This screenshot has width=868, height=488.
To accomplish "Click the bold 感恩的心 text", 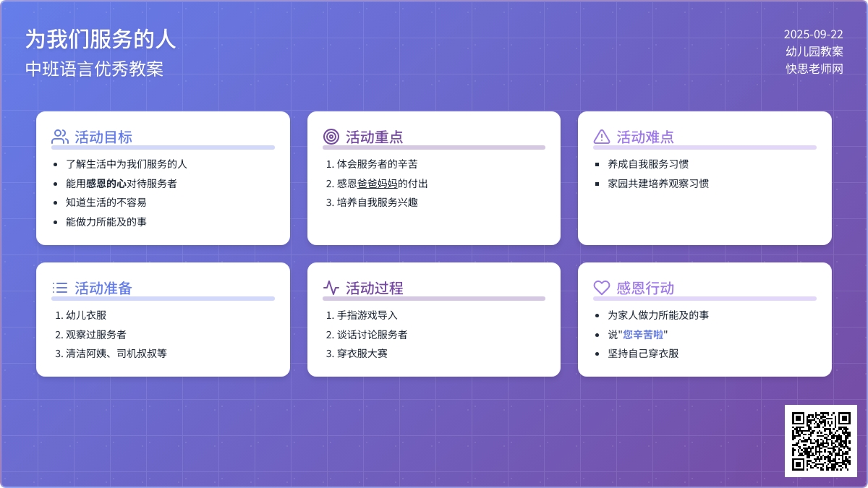I will (106, 184).
